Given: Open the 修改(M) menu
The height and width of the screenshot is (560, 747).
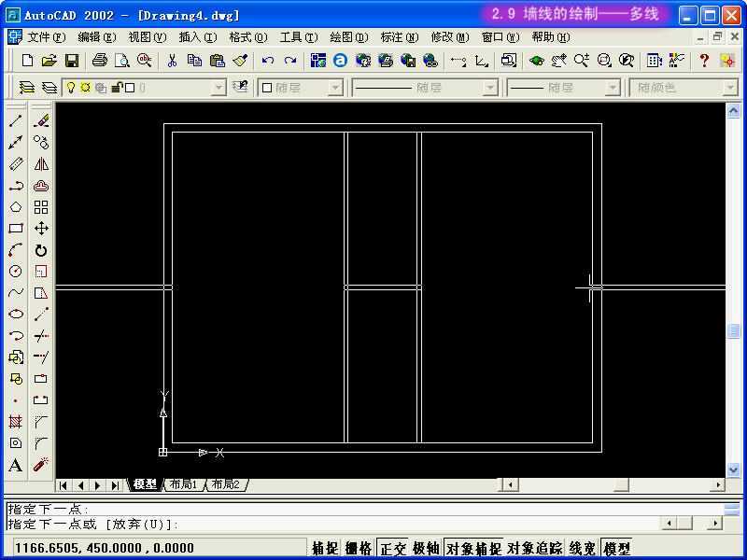Looking at the screenshot, I should click(450, 37).
